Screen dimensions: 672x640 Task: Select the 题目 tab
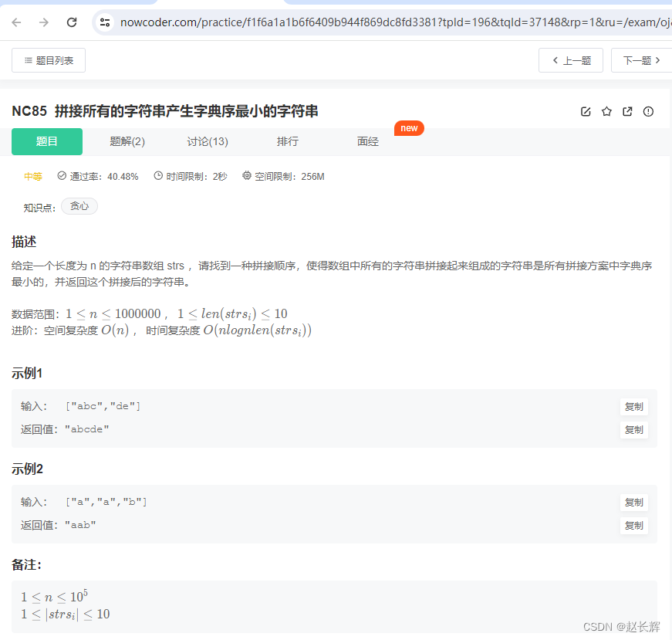[47, 141]
